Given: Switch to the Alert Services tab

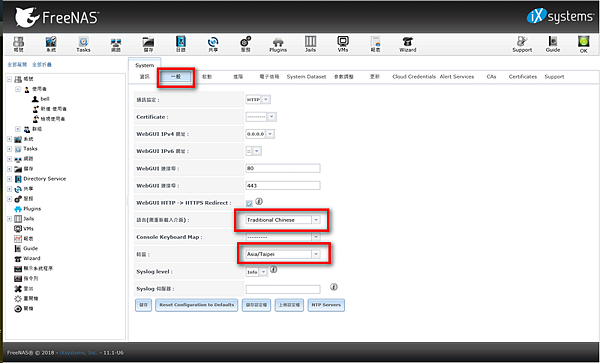Looking at the screenshot, I should tap(457, 77).
